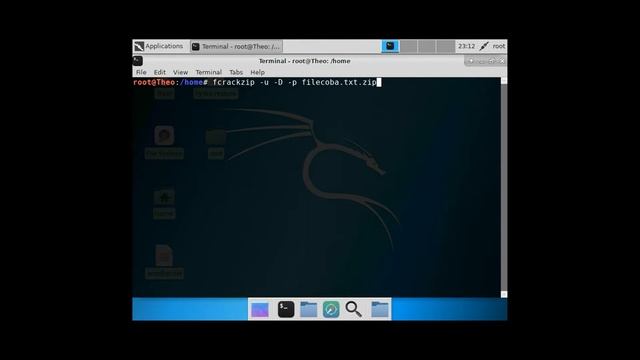Open Show Desktop icon in the dock
This screenshot has width=640, height=360.
[260, 310]
